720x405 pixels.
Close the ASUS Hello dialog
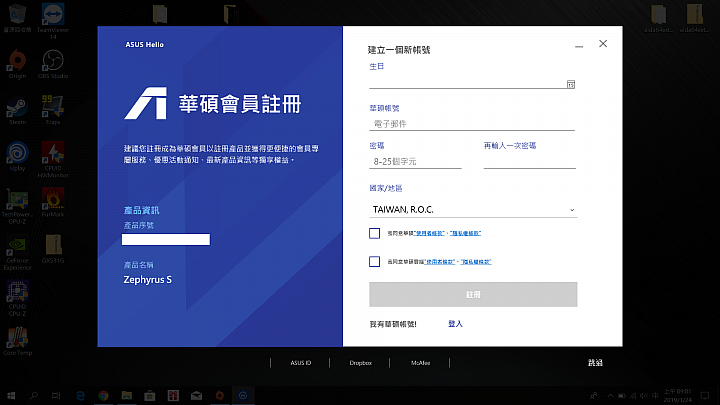coord(603,44)
